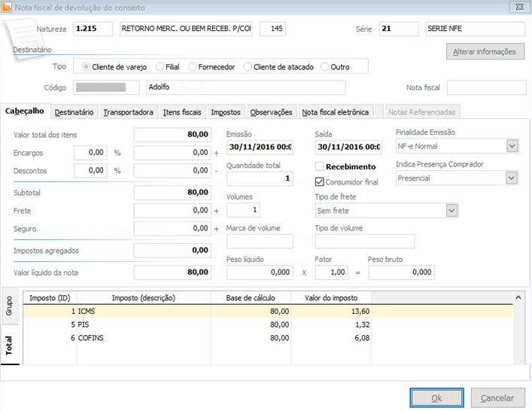The height and width of the screenshot is (411, 532).
Task: Click the RETORNO MERC. description field
Action: (x=186, y=29)
